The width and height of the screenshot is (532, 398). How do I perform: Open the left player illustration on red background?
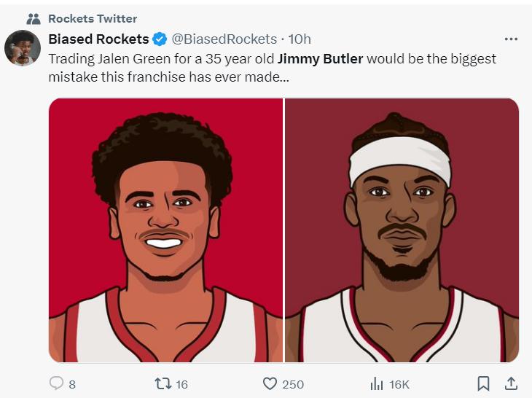coord(165,230)
